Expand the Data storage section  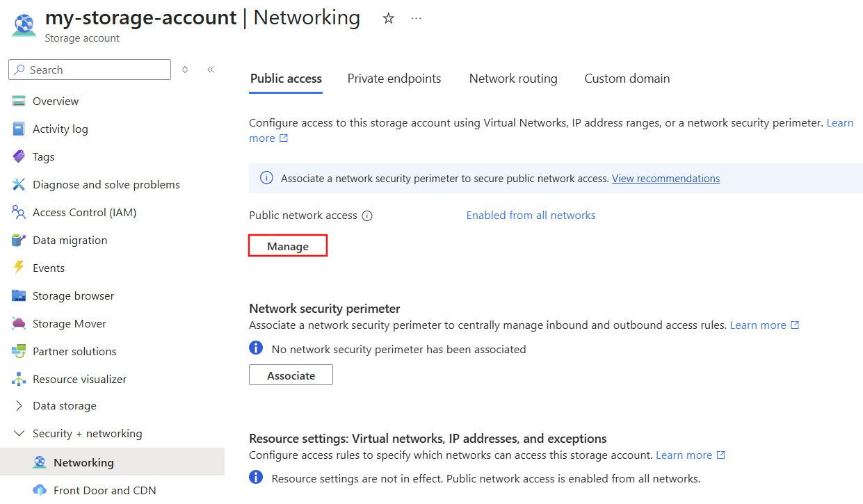[x=19, y=405]
